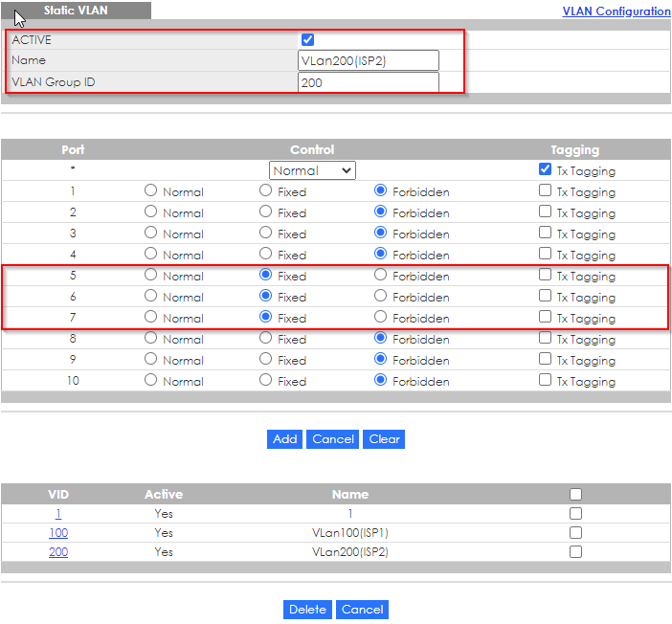
Task: Click the Delete button
Action: coord(307,610)
